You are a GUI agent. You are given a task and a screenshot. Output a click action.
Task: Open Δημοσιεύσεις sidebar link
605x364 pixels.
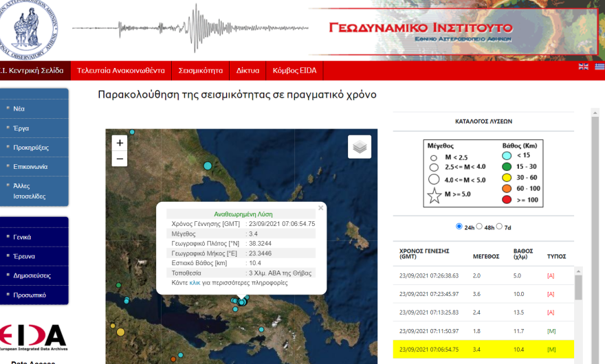pos(34,275)
